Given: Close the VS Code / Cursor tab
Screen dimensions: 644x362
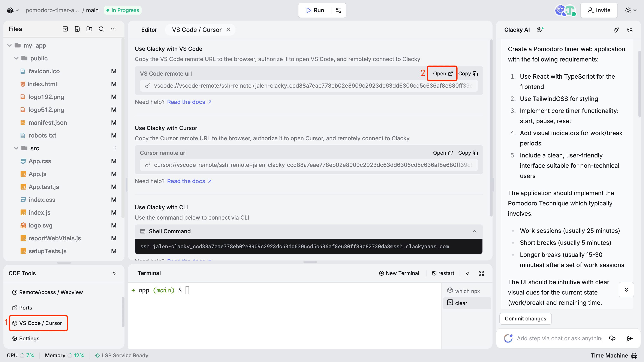Looking at the screenshot, I should 229,30.
